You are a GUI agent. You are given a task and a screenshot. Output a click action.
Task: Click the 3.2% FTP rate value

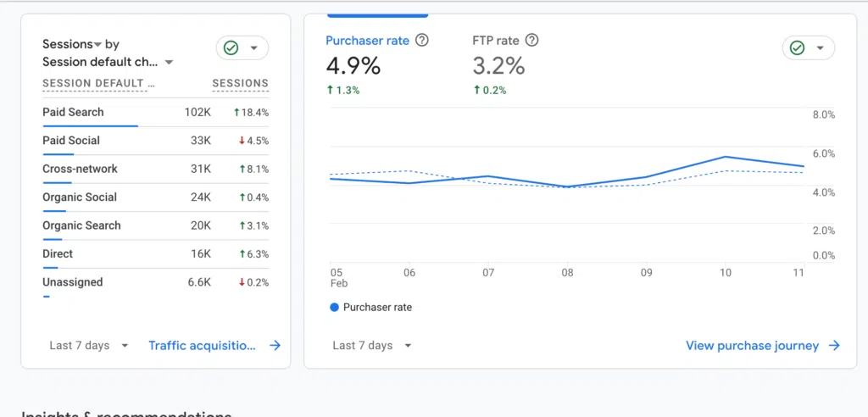pos(498,66)
